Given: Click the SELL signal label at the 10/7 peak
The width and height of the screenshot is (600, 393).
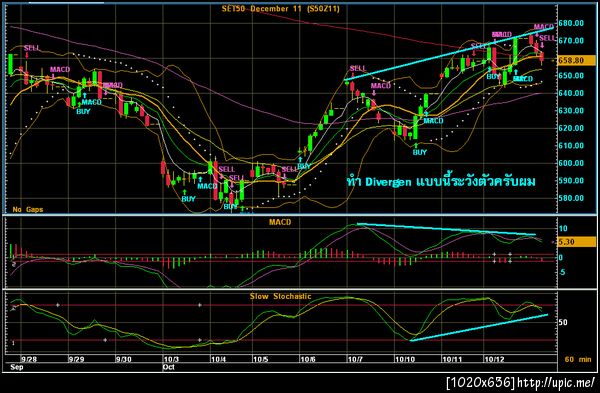Looking at the screenshot, I should click(x=358, y=68).
